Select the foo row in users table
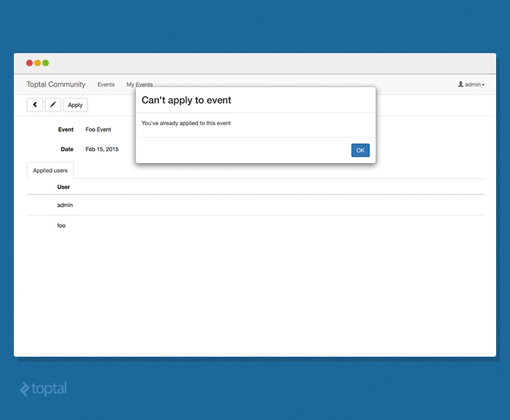510x420 pixels. coord(61,226)
